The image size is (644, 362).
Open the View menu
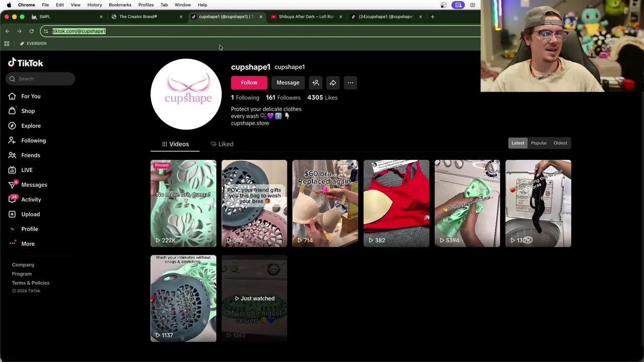tap(75, 5)
